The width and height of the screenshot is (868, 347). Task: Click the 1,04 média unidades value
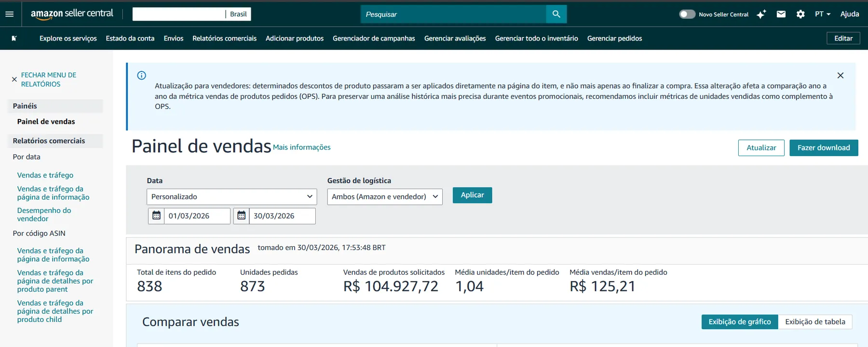point(469,286)
